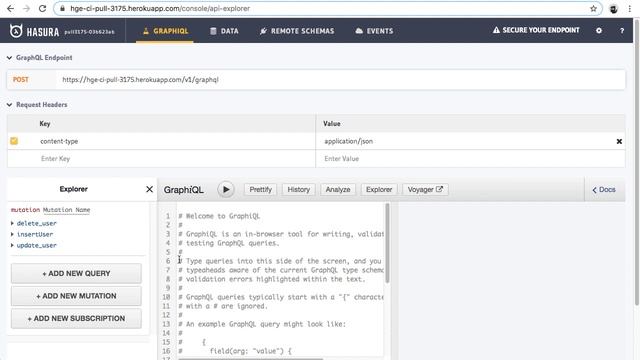Run the query with the play button
The width and height of the screenshot is (640, 360).
click(226, 189)
